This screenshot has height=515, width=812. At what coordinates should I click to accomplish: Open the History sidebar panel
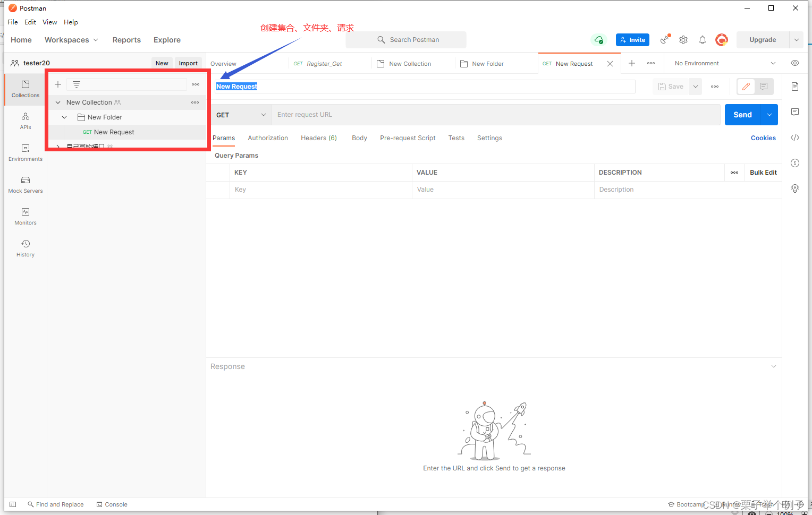click(x=26, y=248)
